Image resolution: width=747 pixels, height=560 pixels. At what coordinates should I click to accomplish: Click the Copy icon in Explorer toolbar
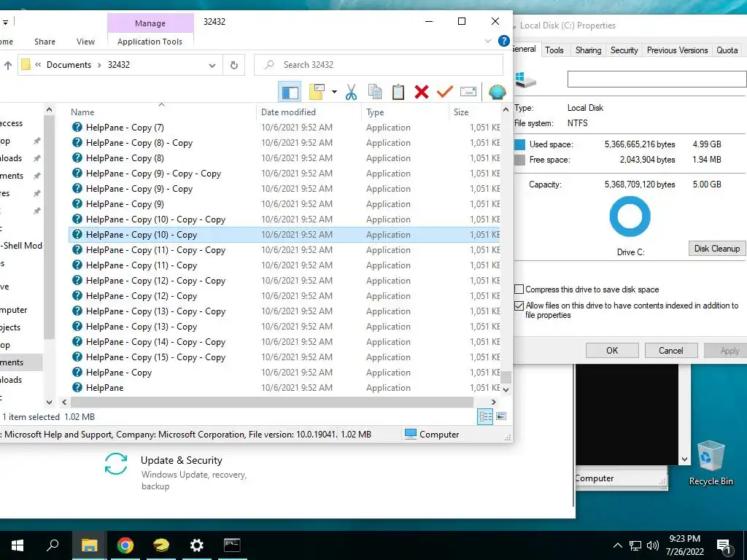[375, 92]
